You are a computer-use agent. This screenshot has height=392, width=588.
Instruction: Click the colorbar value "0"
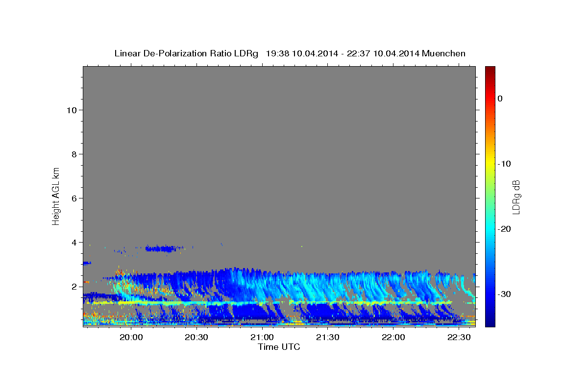[x=500, y=98]
